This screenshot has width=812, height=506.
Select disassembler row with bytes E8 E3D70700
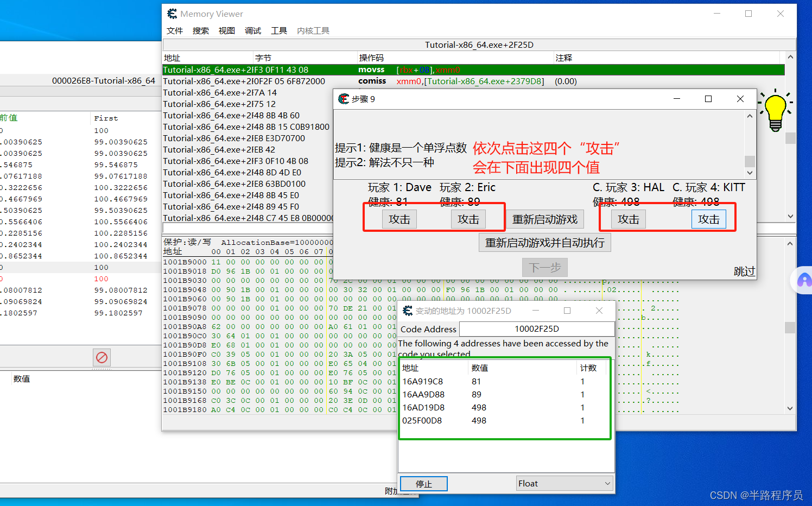(x=248, y=138)
